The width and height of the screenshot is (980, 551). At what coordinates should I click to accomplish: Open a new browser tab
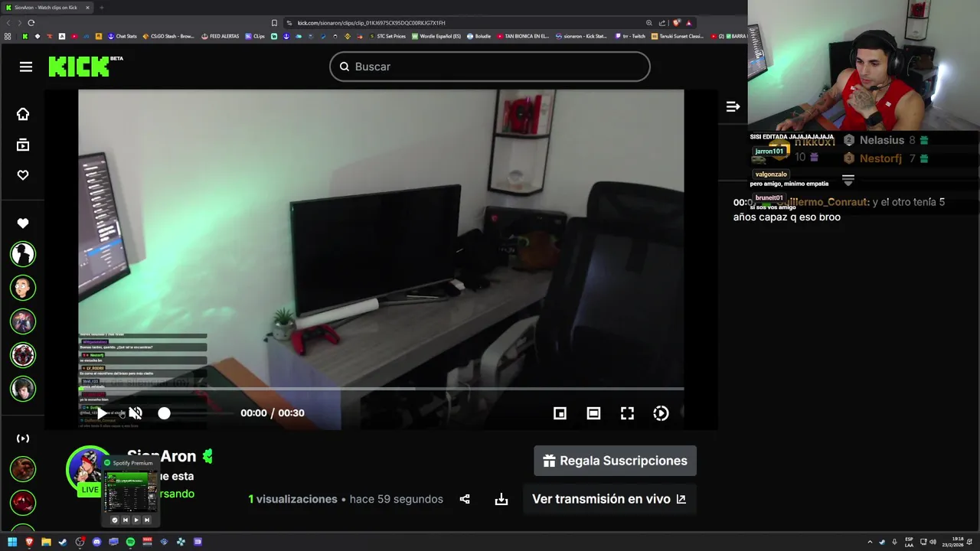101,8
